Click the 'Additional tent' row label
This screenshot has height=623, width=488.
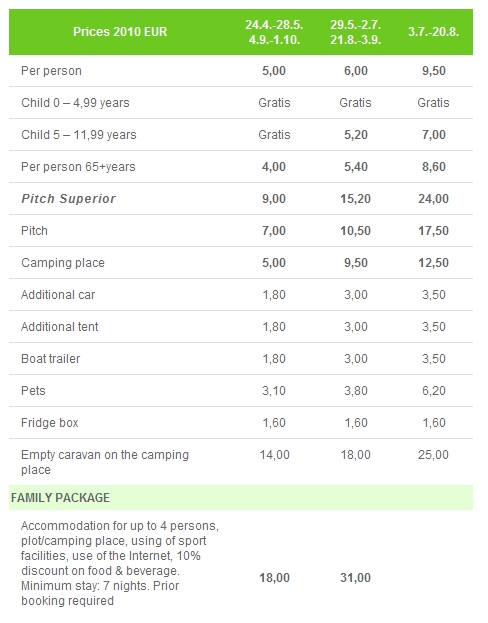pos(60,327)
